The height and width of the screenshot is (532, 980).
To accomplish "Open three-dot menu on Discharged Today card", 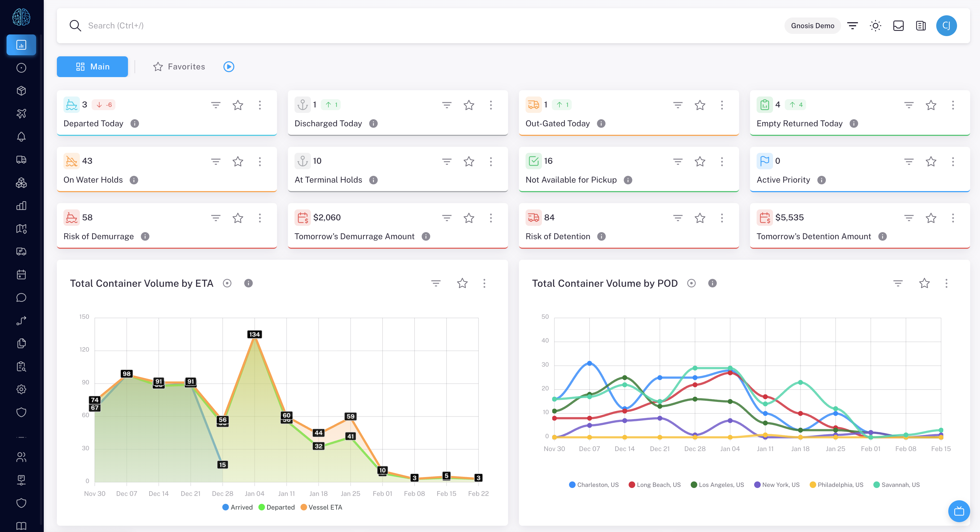I will click(491, 105).
